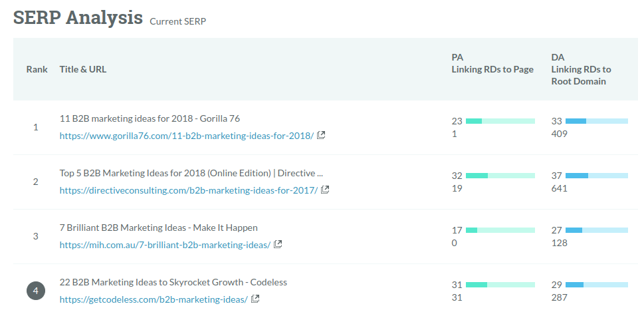Open external link icon beside getcodeless URL
Viewport: 644px width, 318px height.
[255, 299]
